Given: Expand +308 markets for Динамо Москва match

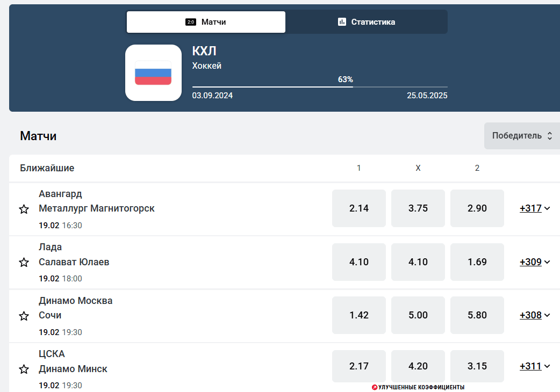Looking at the screenshot, I should coord(535,315).
